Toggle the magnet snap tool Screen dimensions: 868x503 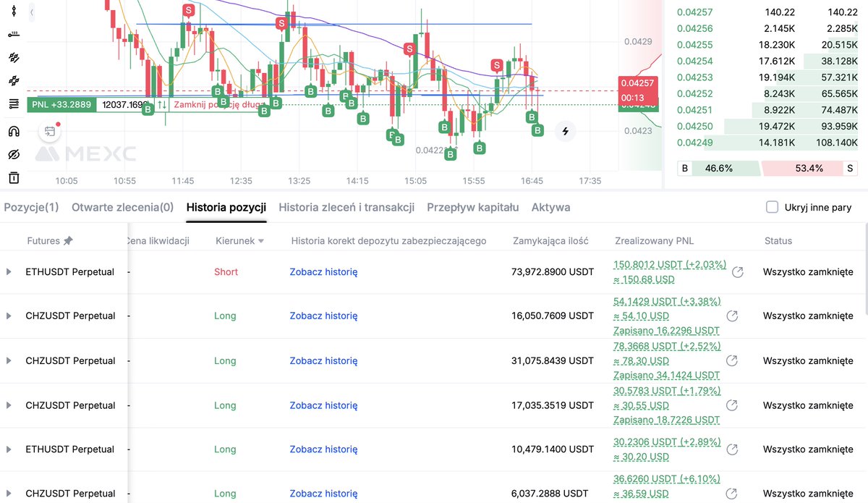pos(14,131)
